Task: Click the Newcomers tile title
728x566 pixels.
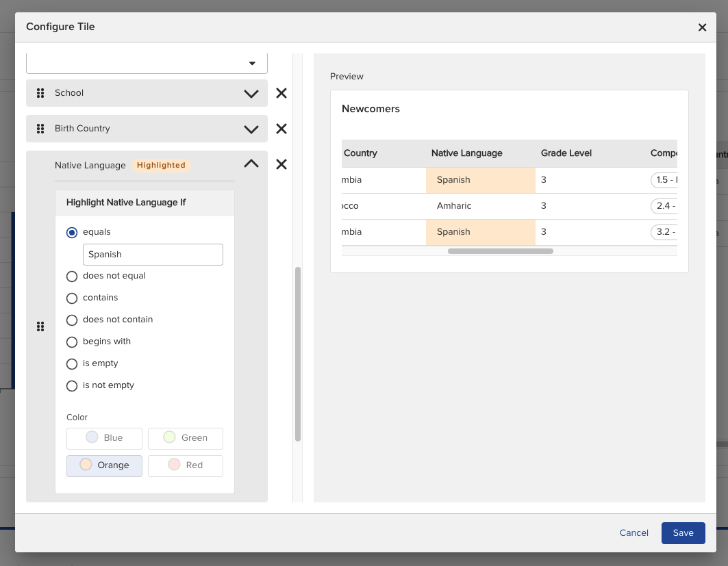Action: coord(371,109)
